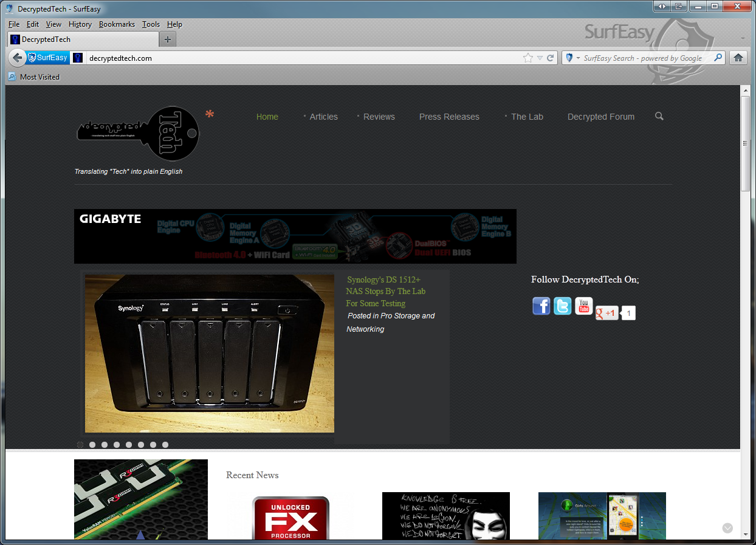Open the site search magnifier icon in navigation

pos(659,116)
